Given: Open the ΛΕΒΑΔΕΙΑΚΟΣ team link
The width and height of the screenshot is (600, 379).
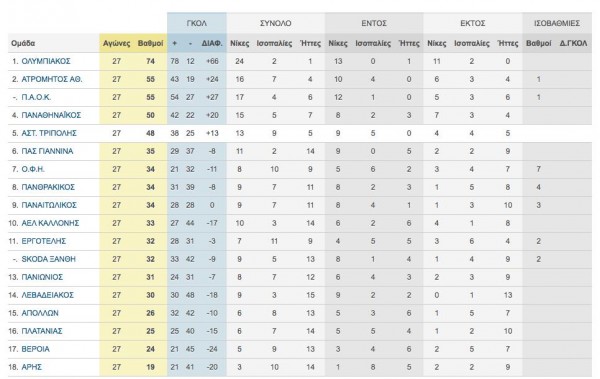Looking at the screenshot, I should 47,295.
